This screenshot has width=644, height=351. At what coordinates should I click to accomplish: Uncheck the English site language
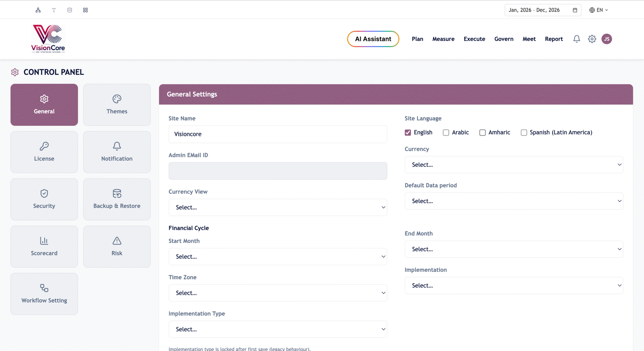pyautogui.click(x=408, y=133)
